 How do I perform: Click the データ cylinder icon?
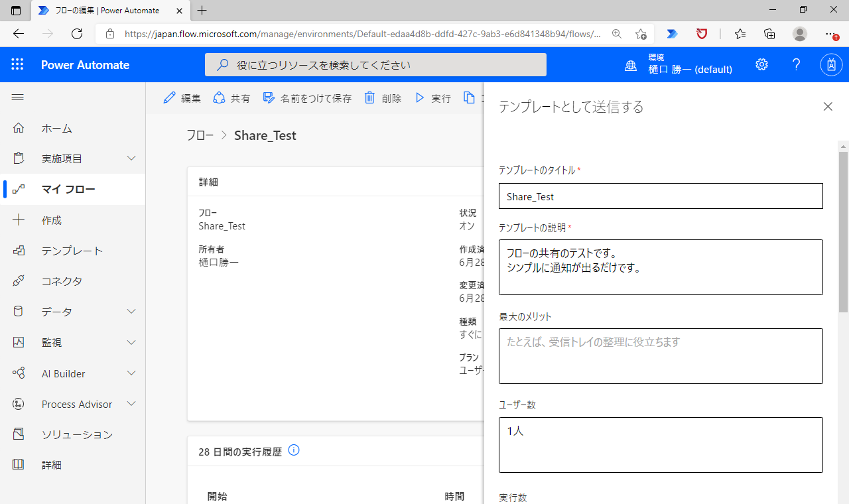[19, 312]
